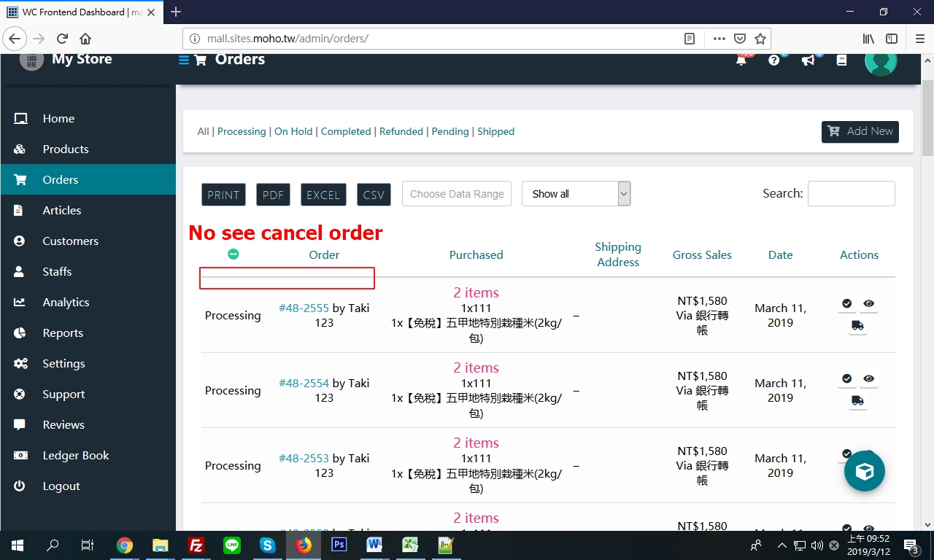This screenshot has width=934, height=560.
Task: Save the page to Pocket
Action: click(x=740, y=39)
